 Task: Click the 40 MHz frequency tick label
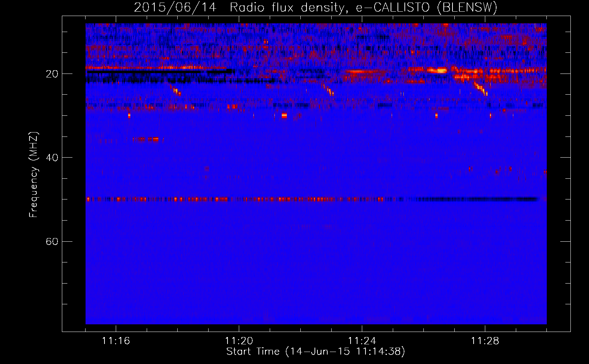click(52, 158)
